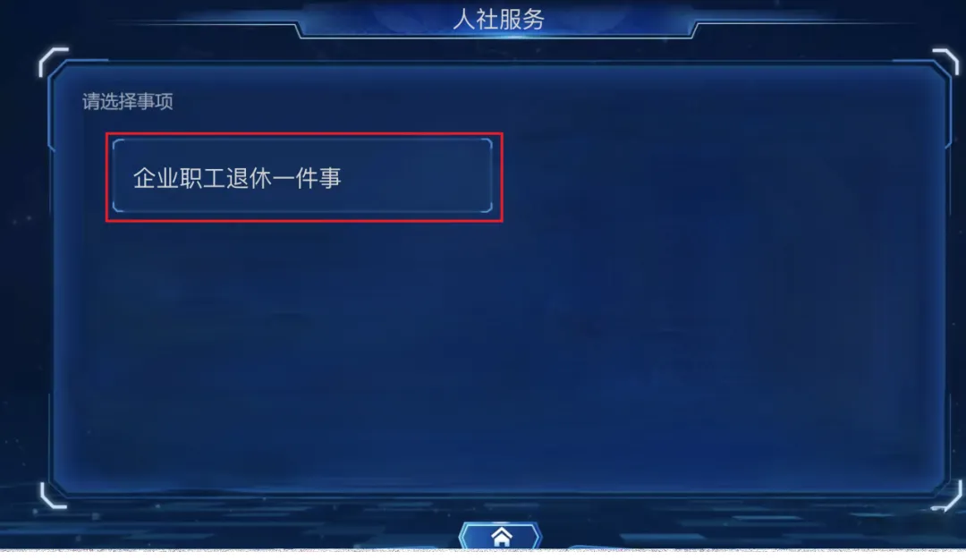Click the 请选择事项 prompt label
Screen dimensions: 966x560
point(128,101)
